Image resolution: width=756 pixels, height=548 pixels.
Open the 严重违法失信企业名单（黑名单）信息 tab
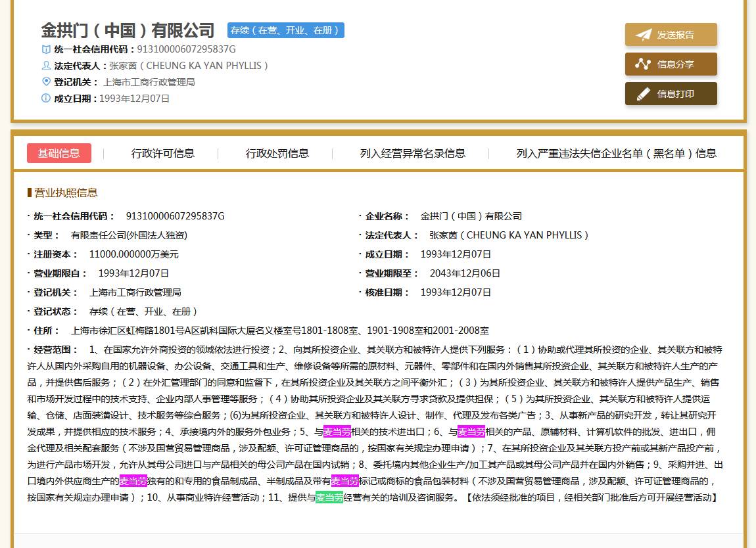(617, 152)
